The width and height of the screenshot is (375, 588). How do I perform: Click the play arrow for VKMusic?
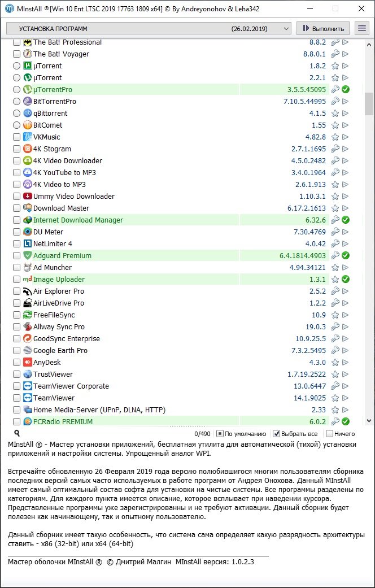coord(346,137)
